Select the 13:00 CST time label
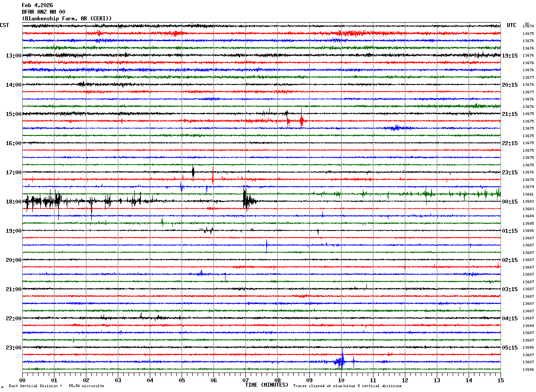 pyautogui.click(x=14, y=56)
